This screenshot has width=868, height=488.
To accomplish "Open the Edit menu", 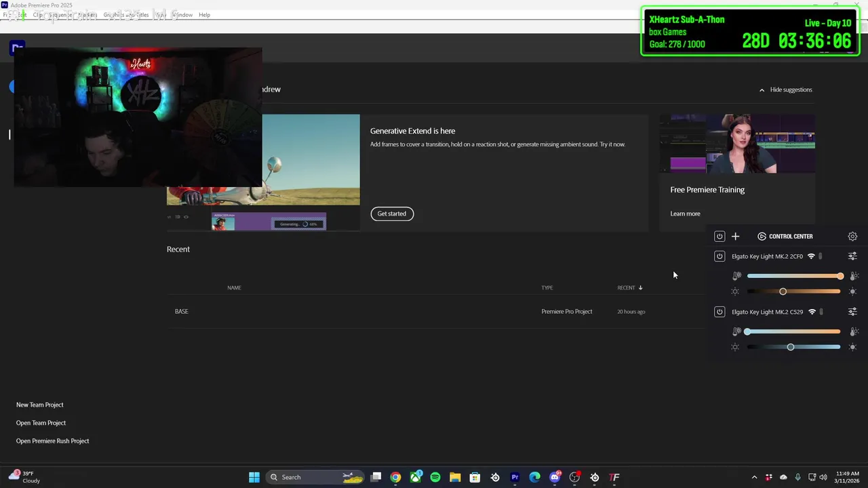I will (22, 14).
